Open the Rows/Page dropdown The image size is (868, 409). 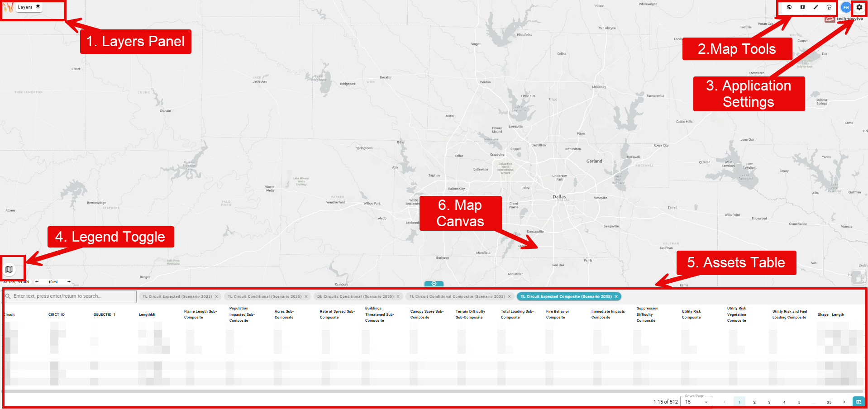[x=696, y=402]
